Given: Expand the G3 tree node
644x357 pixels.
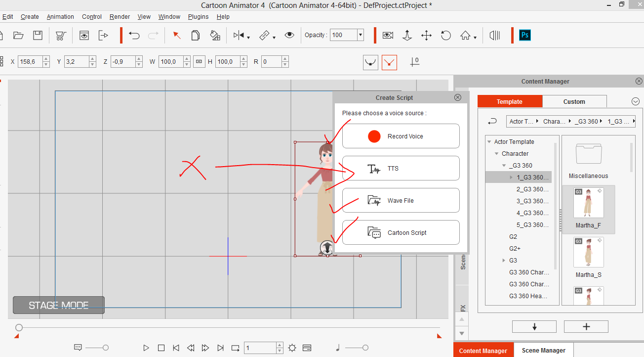Looking at the screenshot, I should (504, 261).
